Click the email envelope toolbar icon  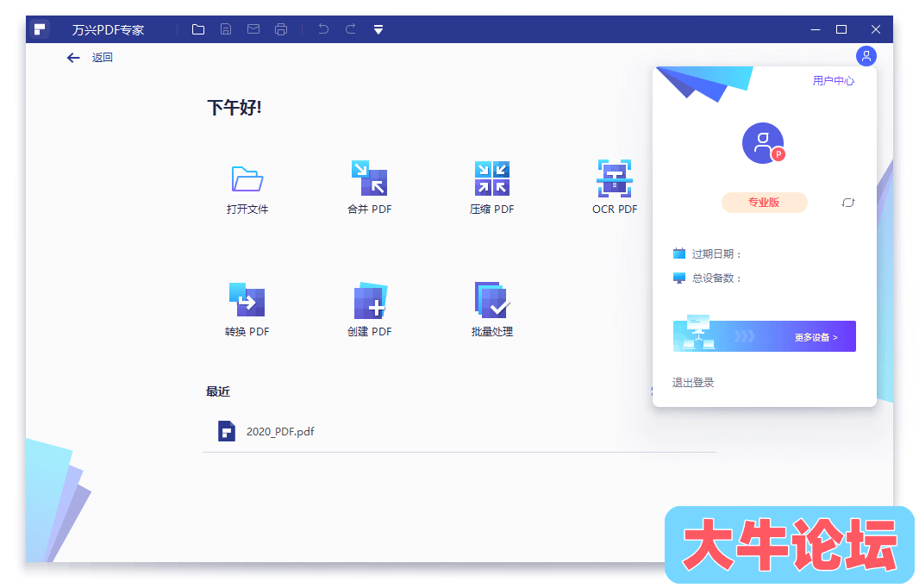tap(253, 29)
